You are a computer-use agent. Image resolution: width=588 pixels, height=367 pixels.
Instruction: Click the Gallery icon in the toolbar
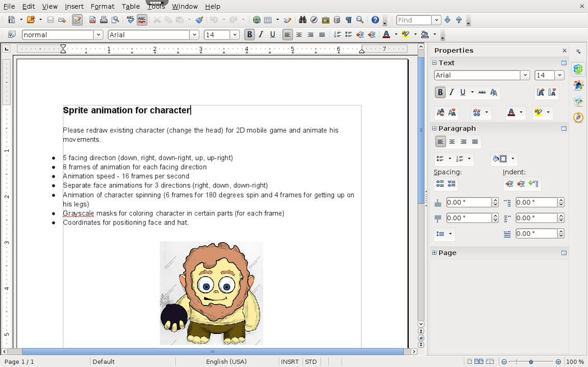(325, 20)
